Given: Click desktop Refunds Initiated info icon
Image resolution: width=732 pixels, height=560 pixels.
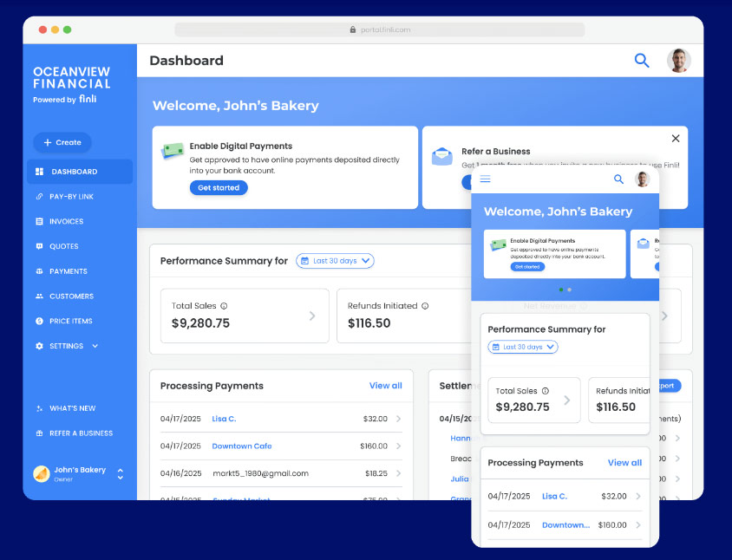Looking at the screenshot, I should pos(425,306).
